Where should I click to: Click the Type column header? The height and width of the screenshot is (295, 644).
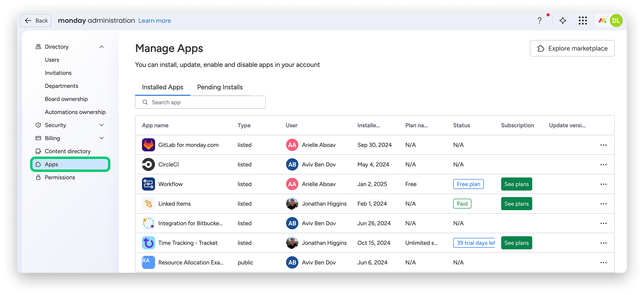point(244,125)
